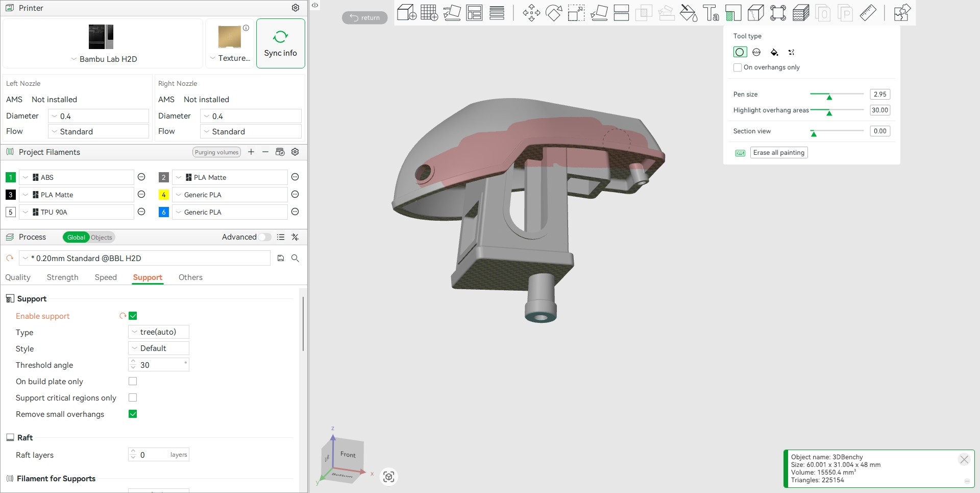
Task: Select the Rotate tool
Action: [x=554, y=12]
